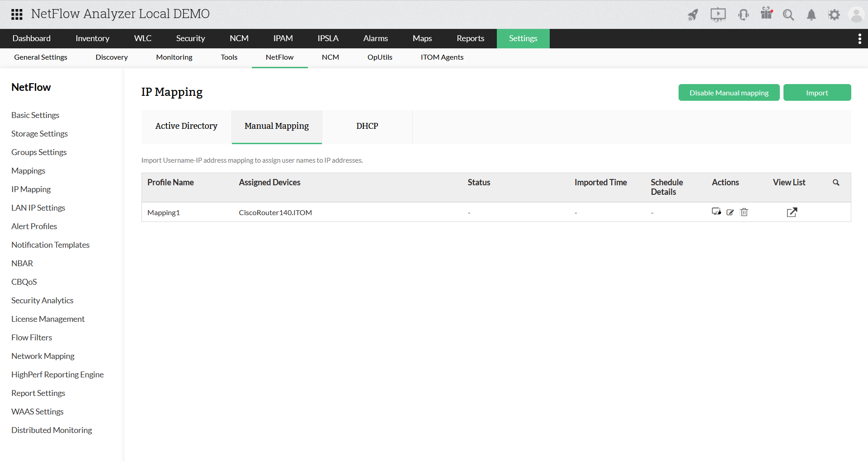The height and width of the screenshot is (461, 868).
Task: Click the apps grid icon beside the title
Action: pyautogui.click(x=17, y=14)
